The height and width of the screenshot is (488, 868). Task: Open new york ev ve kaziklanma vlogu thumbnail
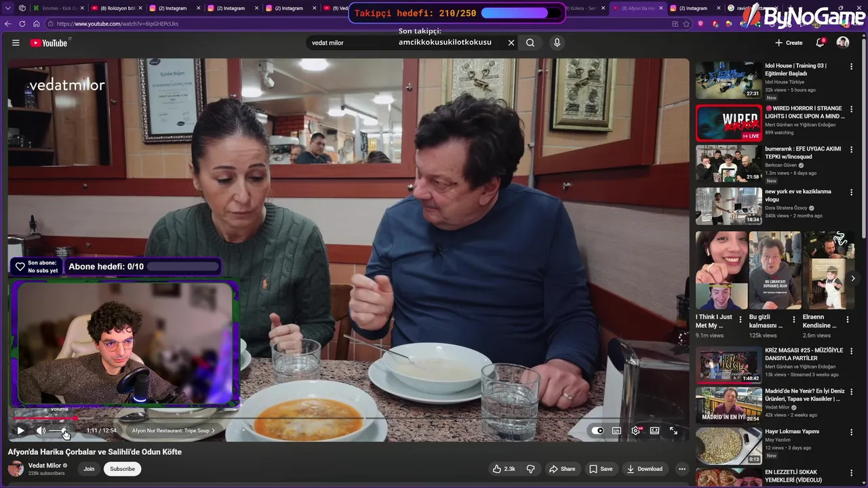tap(728, 205)
